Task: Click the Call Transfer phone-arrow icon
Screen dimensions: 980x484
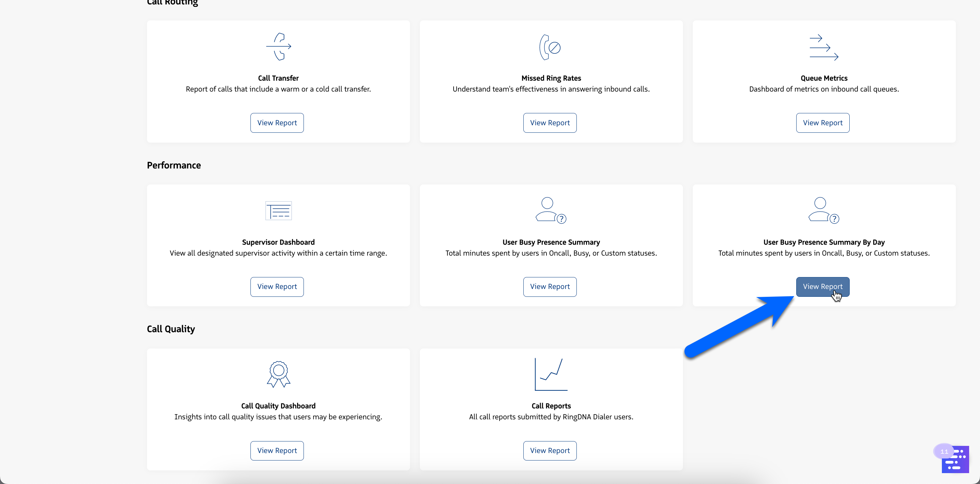Action: [x=278, y=46]
